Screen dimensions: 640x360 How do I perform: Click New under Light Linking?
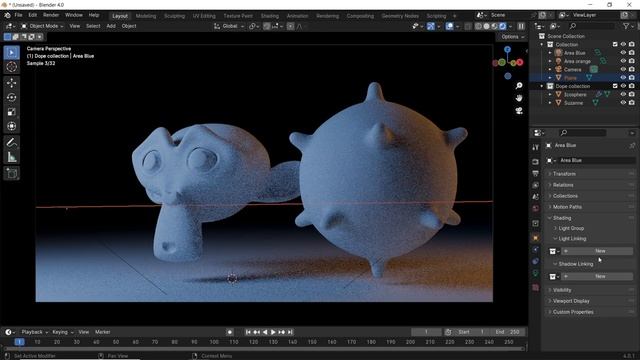tap(598, 251)
